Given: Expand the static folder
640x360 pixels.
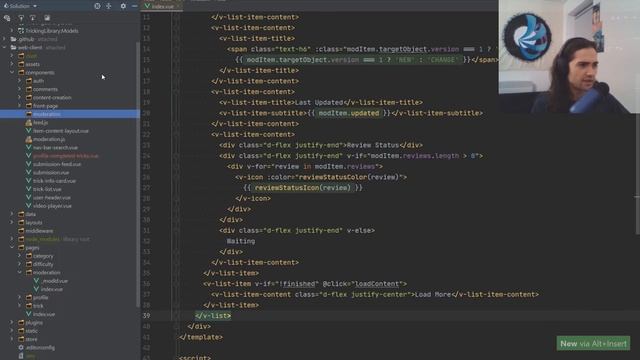Looking at the screenshot, I should 12,331.
